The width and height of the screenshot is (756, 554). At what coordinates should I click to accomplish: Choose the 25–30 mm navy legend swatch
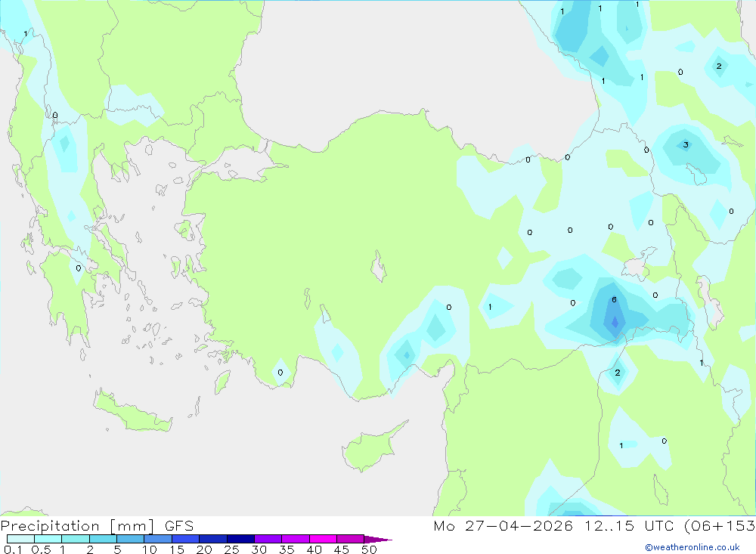click(x=240, y=539)
